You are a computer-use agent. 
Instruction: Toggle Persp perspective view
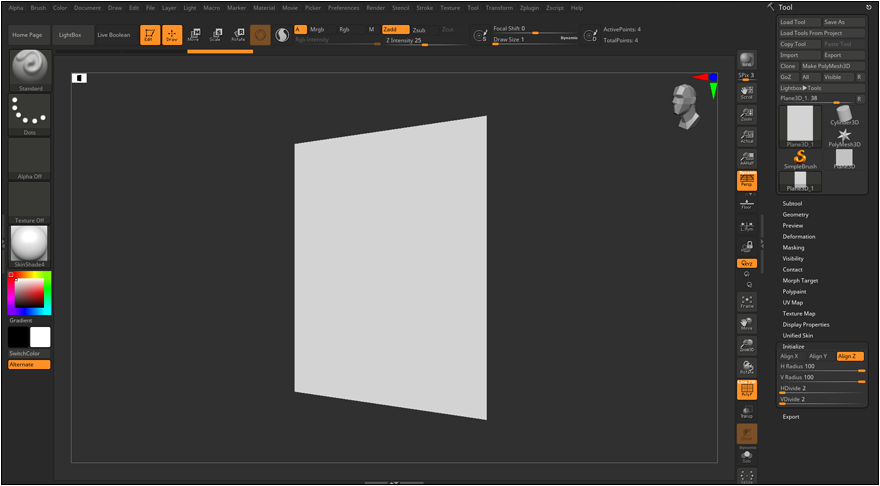tap(746, 181)
